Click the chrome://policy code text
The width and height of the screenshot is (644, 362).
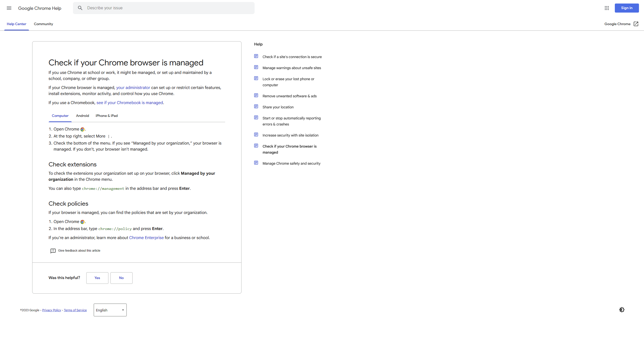115,229
